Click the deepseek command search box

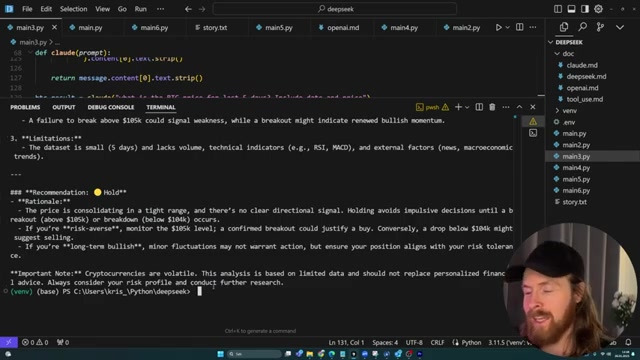click(x=335, y=9)
